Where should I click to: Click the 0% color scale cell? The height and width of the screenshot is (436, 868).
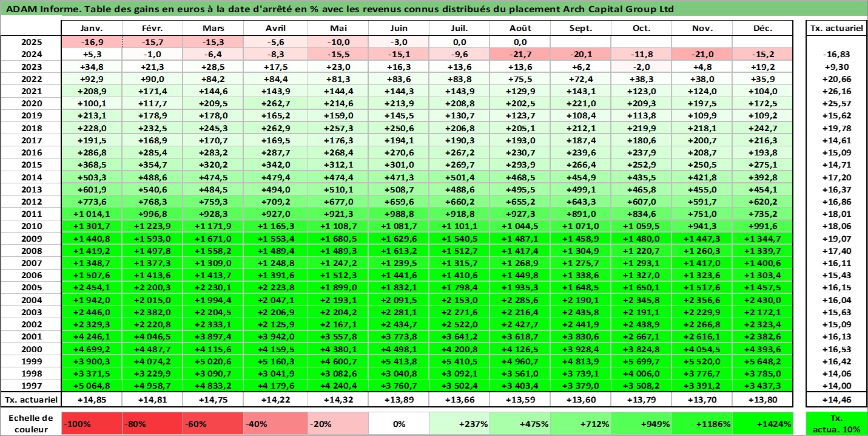tap(397, 424)
